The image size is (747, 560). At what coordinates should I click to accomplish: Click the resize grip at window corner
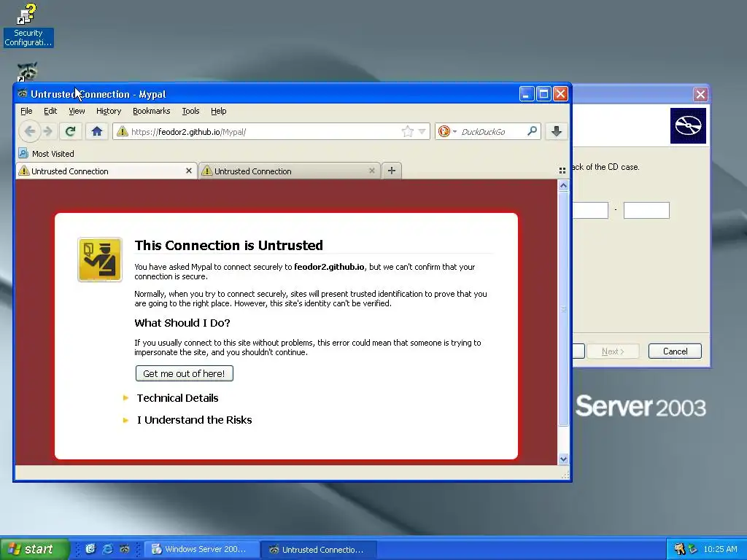(x=565, y=475)
